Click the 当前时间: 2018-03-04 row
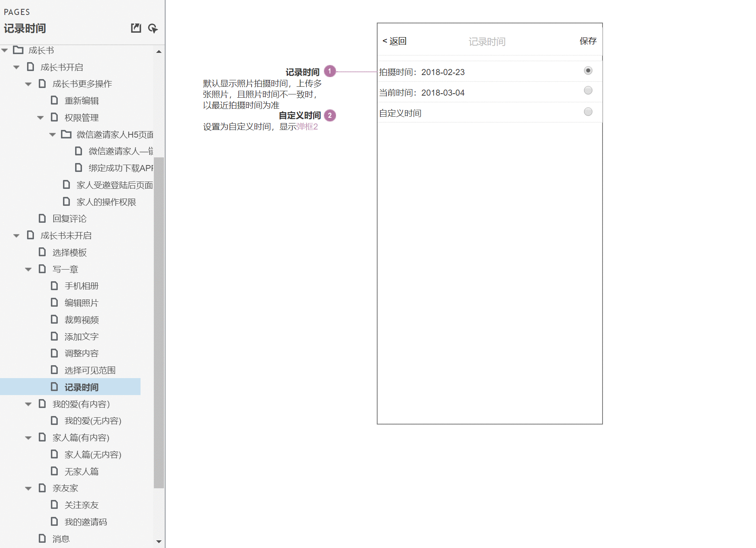 coord(489,92)
